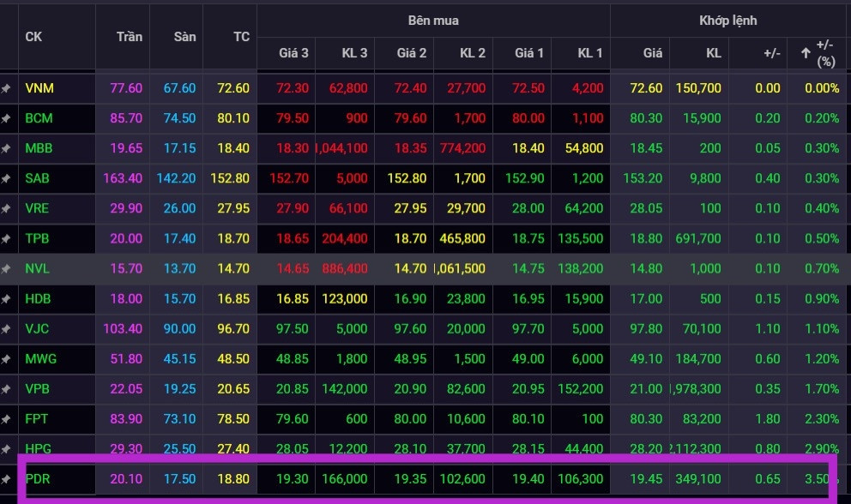Toggle the pin for SAB

click(6, 178)
